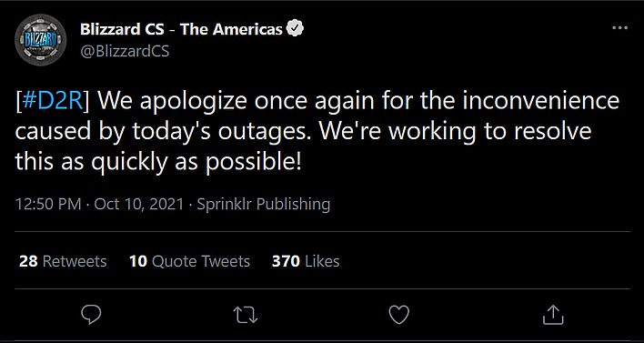This screenshot has width=644, height=343.
Task: Click the text 'caused by today's outages'
Action: [x=165, y=132]
